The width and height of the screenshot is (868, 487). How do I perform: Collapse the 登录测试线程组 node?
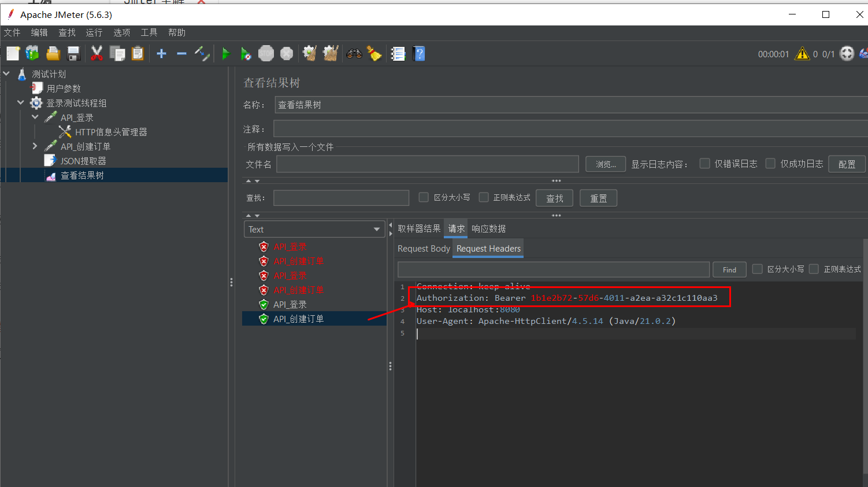point(21,103)
